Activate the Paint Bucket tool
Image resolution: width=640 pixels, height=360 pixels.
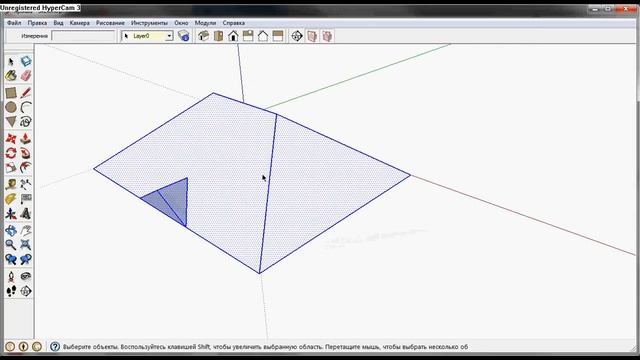pyautogui.click(x=11, y=76)
